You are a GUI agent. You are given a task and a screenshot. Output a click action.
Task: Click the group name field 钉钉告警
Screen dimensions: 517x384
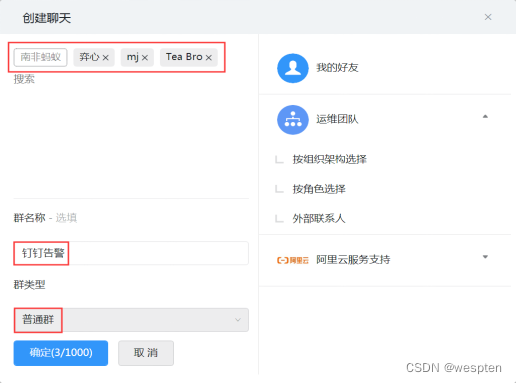point(131,253)
